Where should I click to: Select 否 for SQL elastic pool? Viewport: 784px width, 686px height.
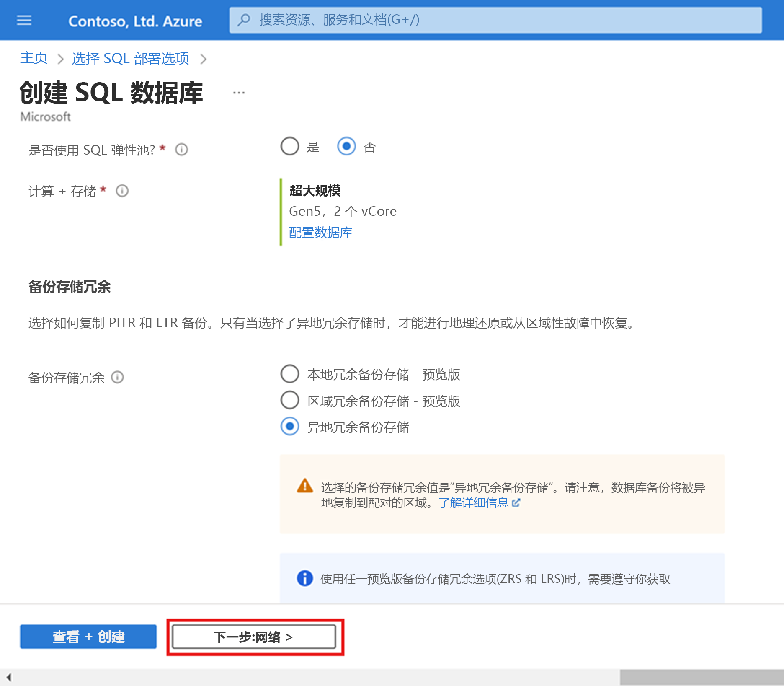[346, 147]
